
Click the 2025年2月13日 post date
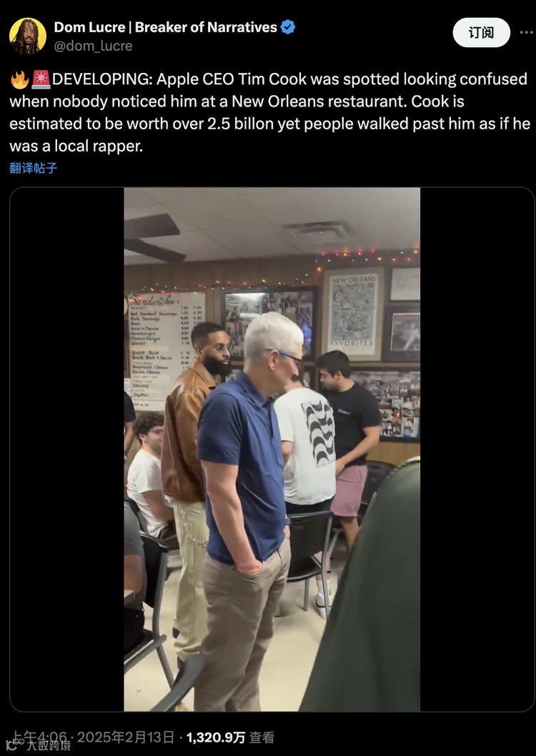[125, 737]
